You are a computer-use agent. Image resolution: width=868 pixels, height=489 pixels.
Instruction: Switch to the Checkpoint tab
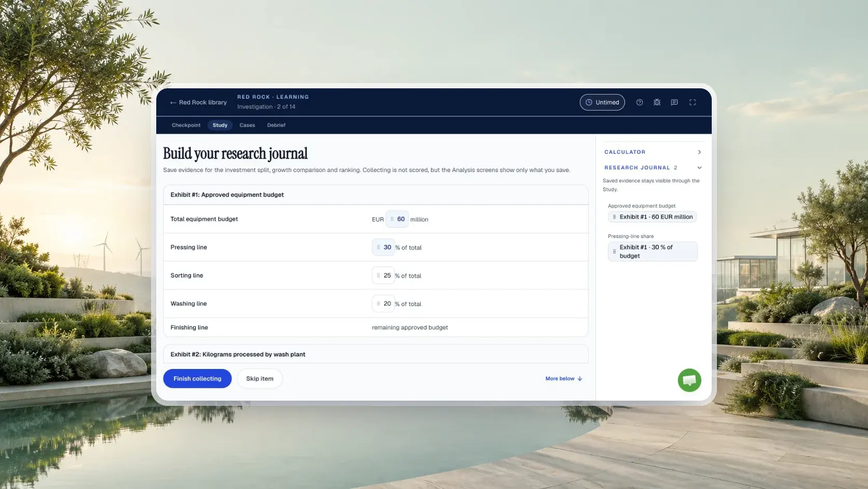(186, 125)
